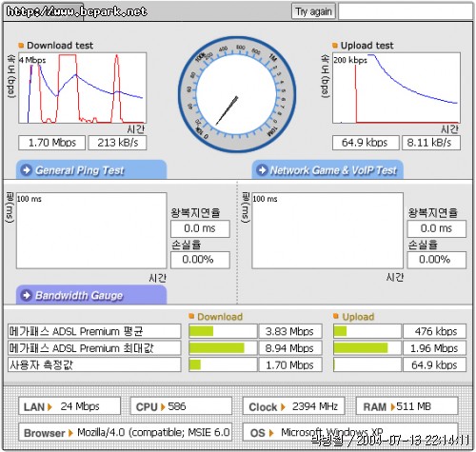
Task: Click the orange arrow next to Clock
Action: (283, 407)
